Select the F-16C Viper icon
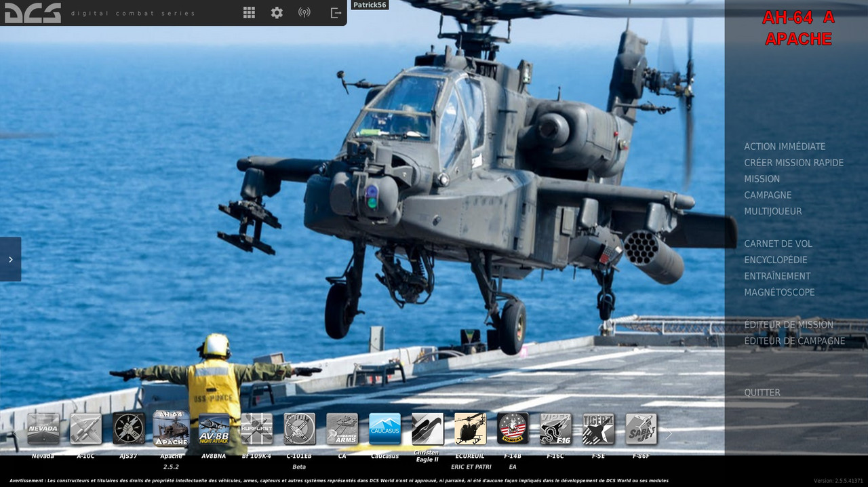Screen dimensions: 868x487 click(x=556, y=429)
